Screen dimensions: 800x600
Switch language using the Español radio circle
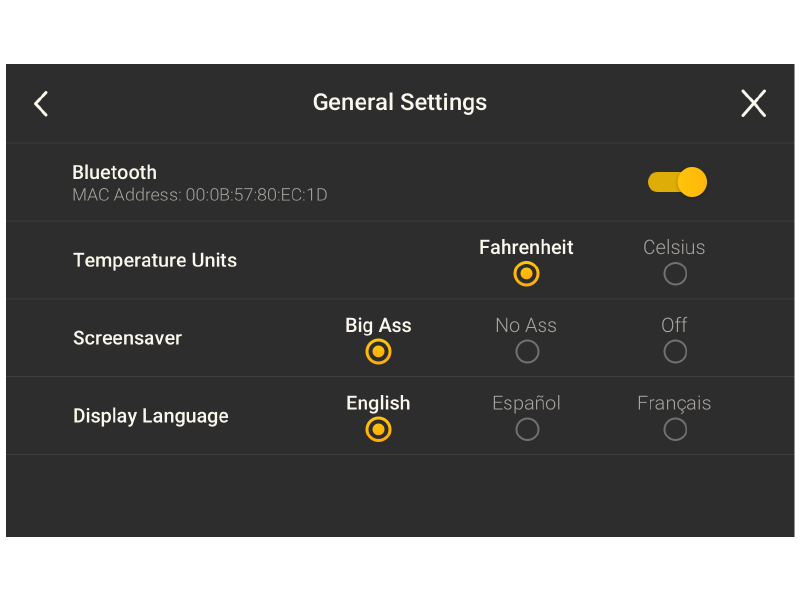527,430
